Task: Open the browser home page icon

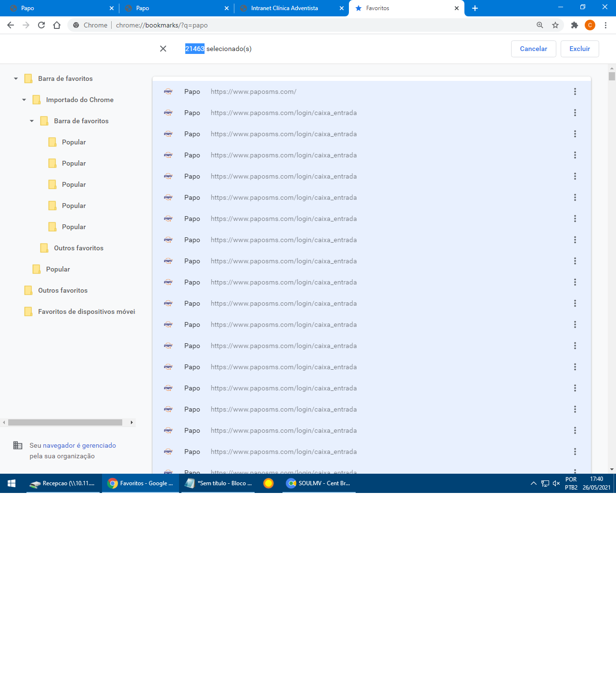Action: coord(57,25)
